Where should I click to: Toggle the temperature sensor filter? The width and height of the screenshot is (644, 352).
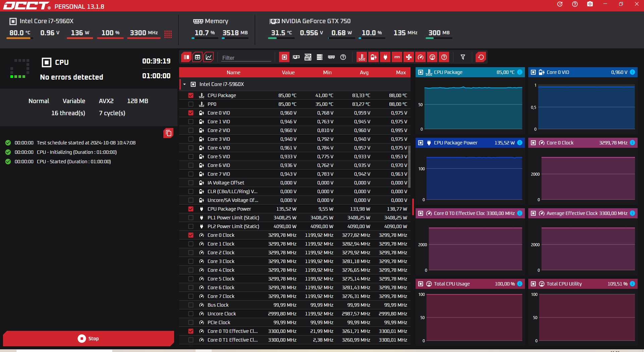tap(362, 57)
